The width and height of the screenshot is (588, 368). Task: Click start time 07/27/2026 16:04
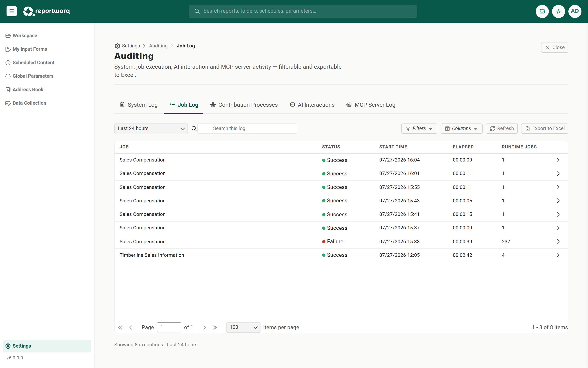click(399, 160)
